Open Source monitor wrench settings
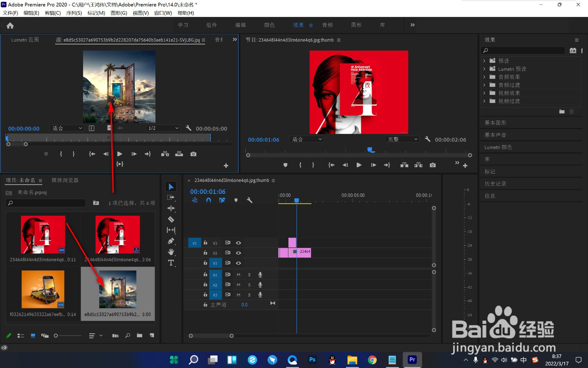The height and width of the screenshot is (368, 588). coord(189,128)
